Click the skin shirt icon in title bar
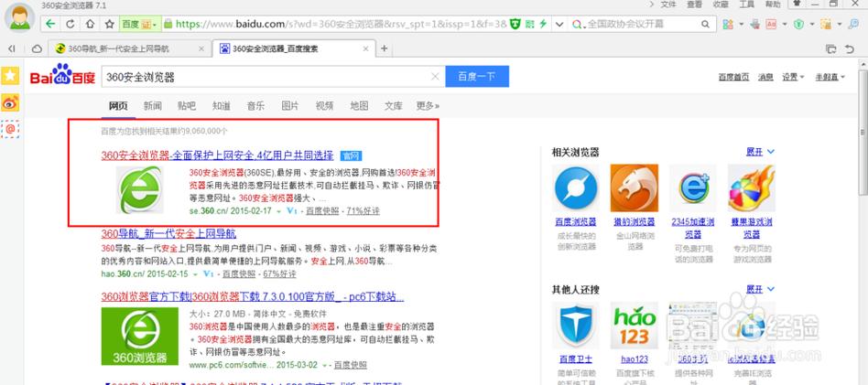The image size is (868, 385). coord(797,4)
